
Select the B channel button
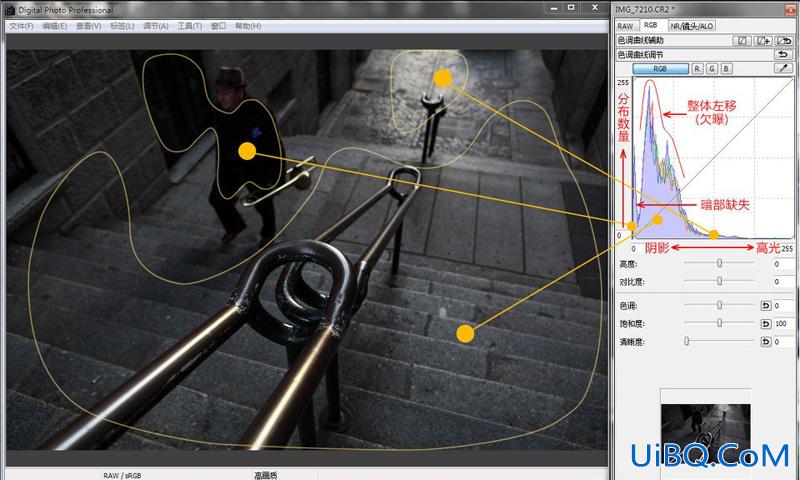tap(727, 68)
